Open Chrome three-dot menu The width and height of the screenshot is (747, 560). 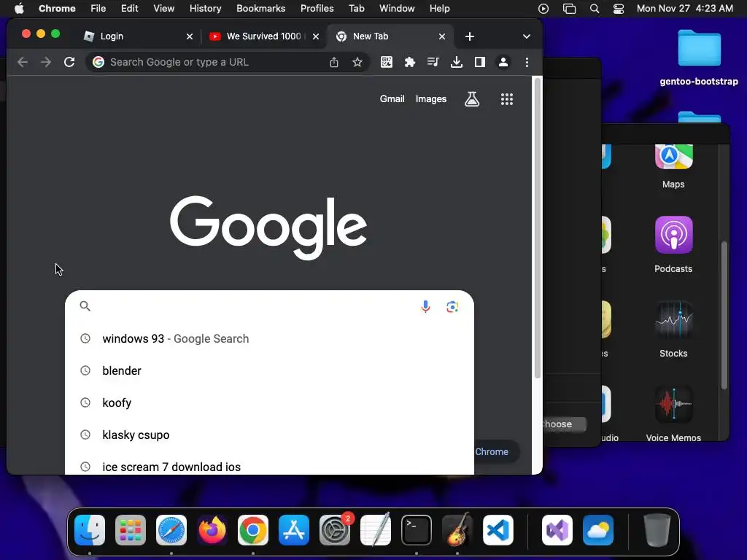[x=527, y=62]
